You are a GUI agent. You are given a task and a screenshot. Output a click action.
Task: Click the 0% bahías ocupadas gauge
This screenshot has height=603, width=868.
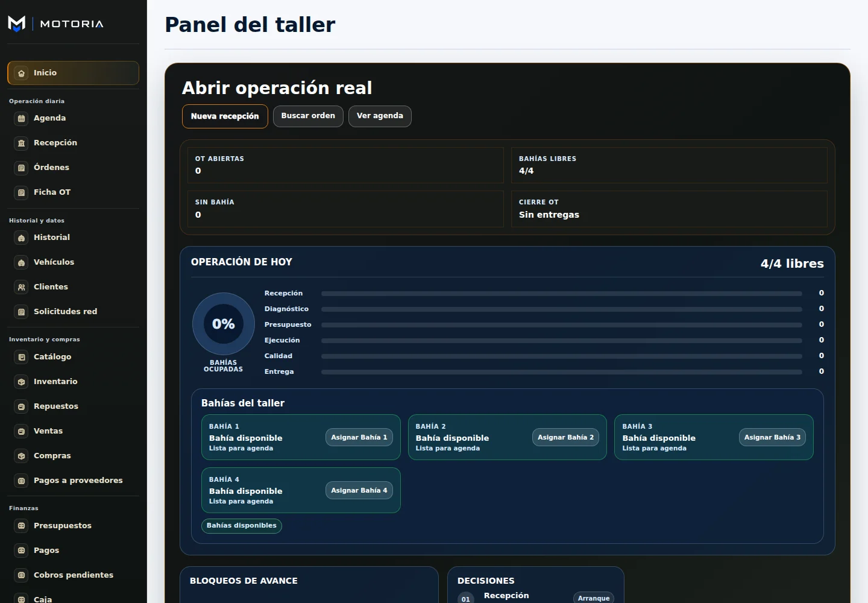click(x=224, y=324)
